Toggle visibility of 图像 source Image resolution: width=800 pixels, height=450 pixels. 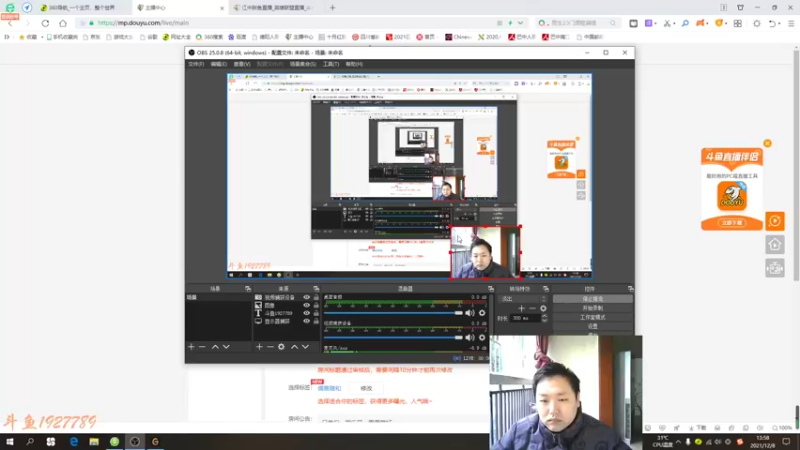pos(307,305)
